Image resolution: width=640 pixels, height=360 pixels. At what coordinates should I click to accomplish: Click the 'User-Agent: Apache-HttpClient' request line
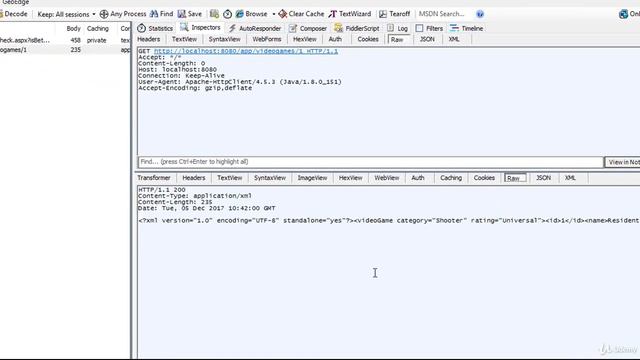click(x=240, y=82)
